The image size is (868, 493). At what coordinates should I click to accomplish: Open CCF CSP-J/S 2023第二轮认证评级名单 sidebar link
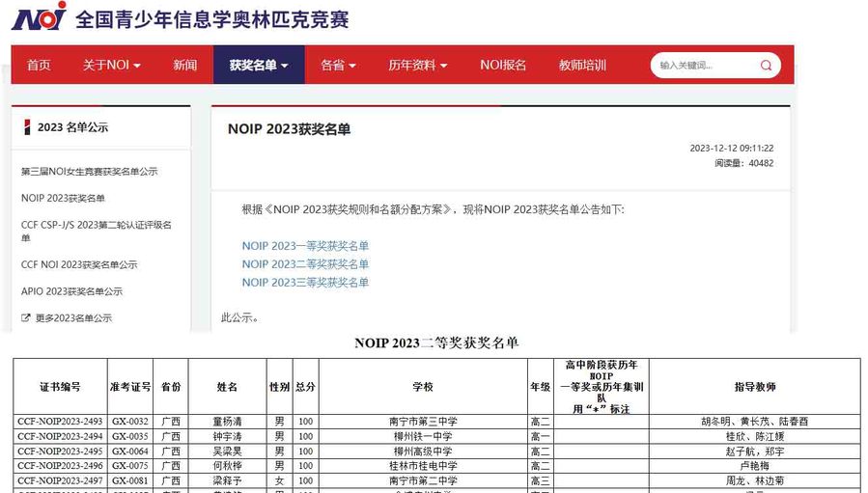click(x=96, y=231)
